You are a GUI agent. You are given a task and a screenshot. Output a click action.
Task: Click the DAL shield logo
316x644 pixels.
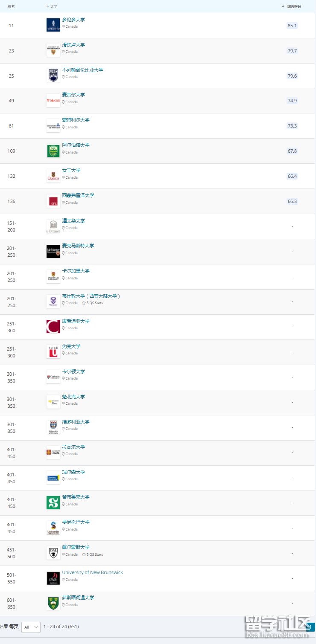click(53, 553)
